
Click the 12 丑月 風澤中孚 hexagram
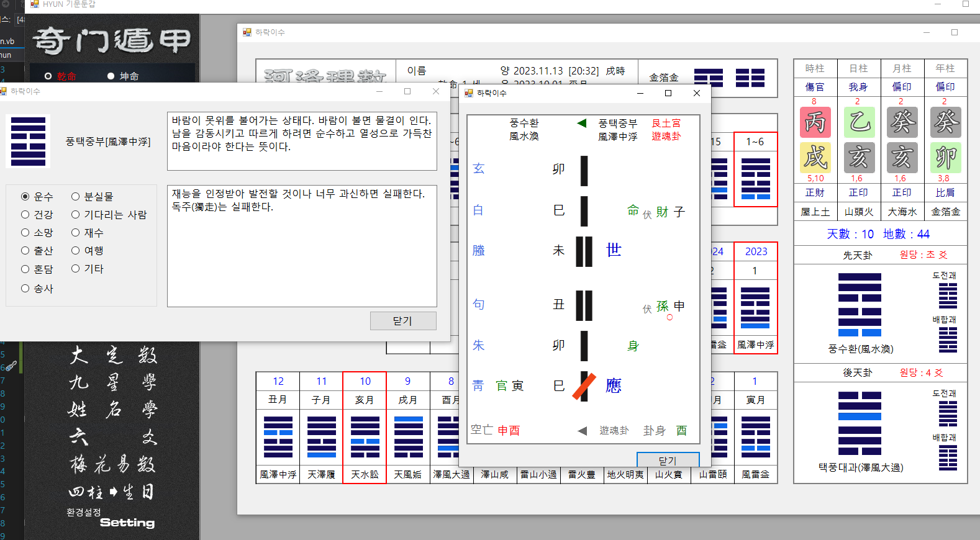278,437
